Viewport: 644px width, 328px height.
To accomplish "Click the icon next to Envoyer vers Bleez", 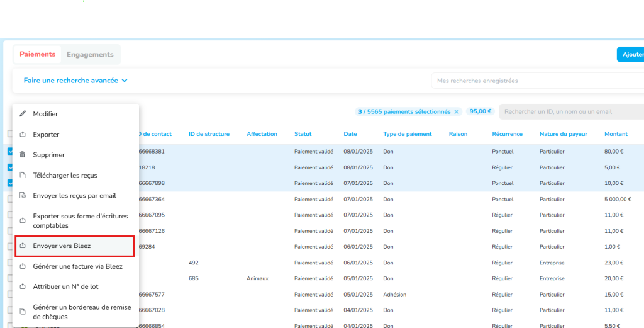I will click(x=23, y=246).
